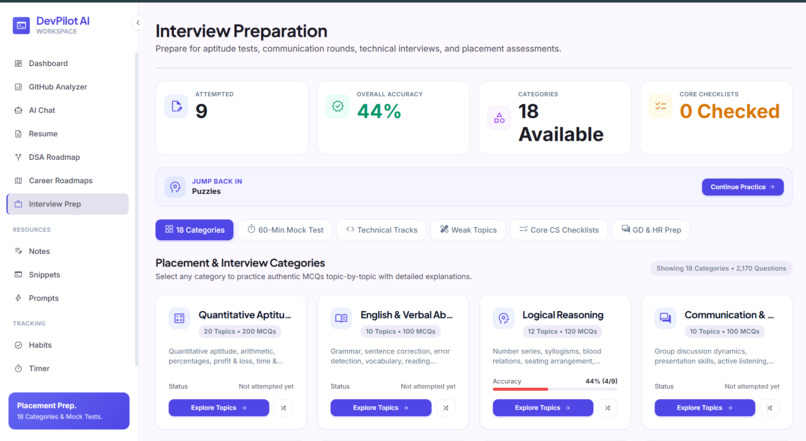Click the 'Logical Reasoning' card title

click(563, 315)
